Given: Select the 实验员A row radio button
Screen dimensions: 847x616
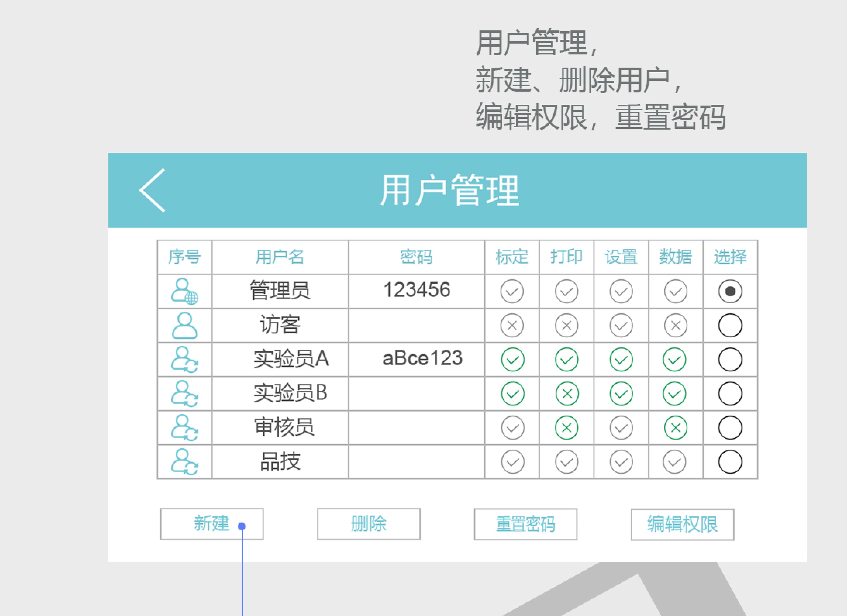Looking at the screenshot, I should tap(730, 359).
